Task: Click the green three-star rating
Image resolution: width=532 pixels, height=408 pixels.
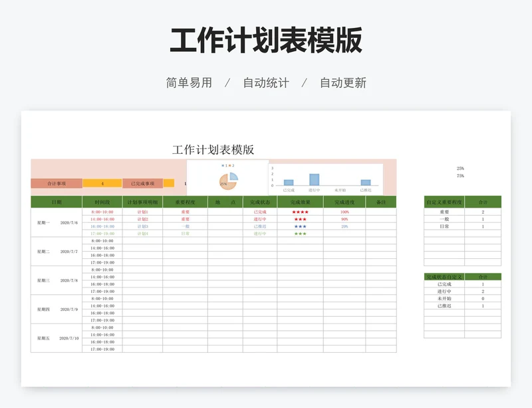Action: click(x=301, y=234)
